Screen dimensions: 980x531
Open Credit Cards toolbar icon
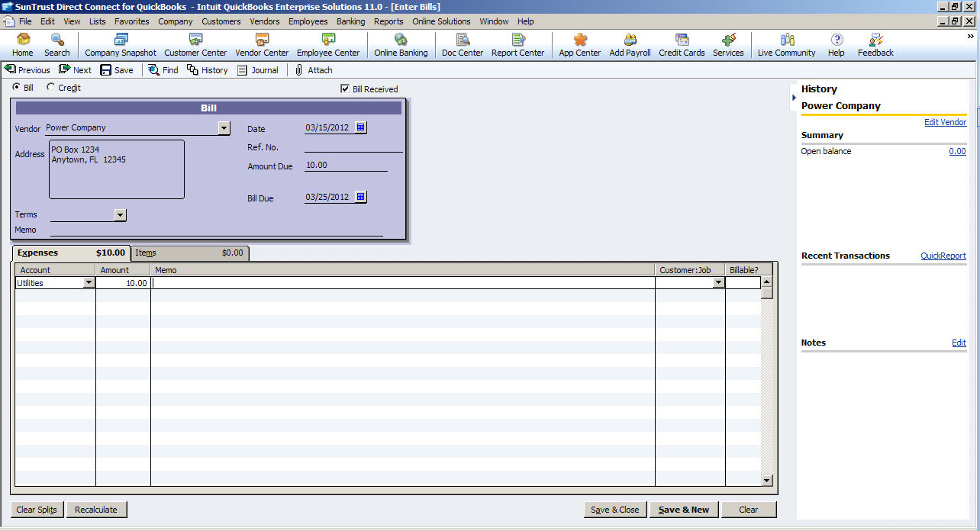tap(682, 45)
